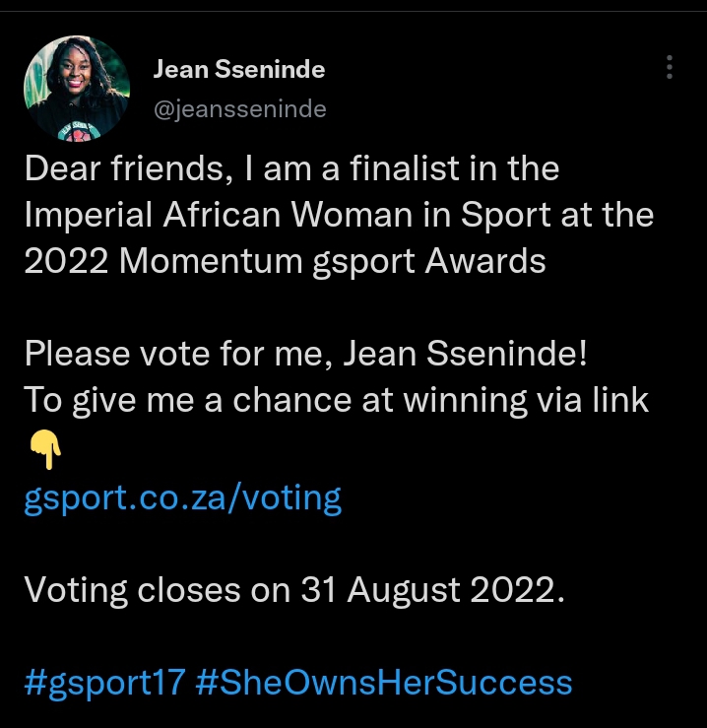This screenshot has height=728, width=707.
Task: Click "Jean Sseninde!" inside the tweet body
Action: (x=468, y=354)
